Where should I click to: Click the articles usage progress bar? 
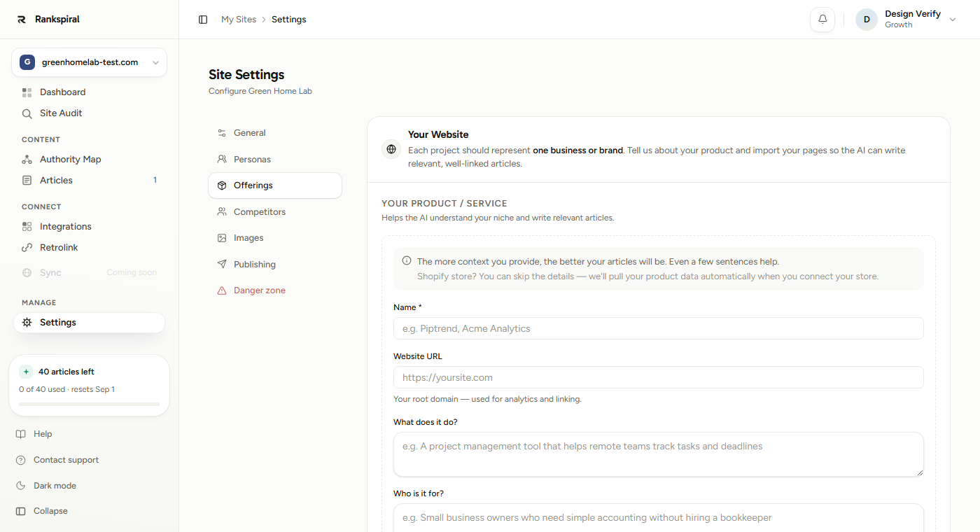[x=89, y=404]
